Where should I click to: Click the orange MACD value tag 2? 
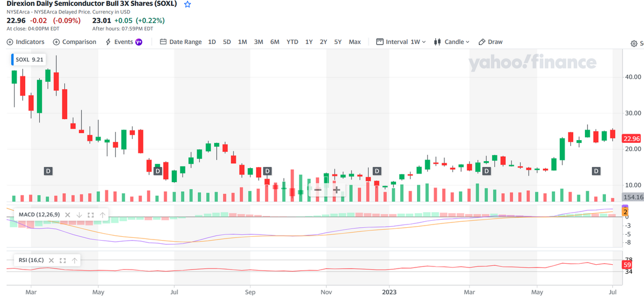pyautogui.click(x=625, y=212)
